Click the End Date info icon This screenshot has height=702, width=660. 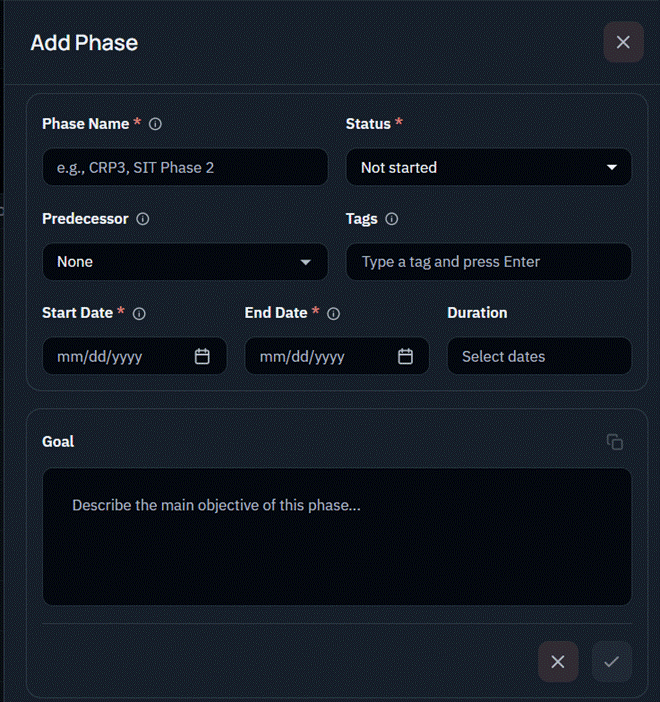pos(334,314)
